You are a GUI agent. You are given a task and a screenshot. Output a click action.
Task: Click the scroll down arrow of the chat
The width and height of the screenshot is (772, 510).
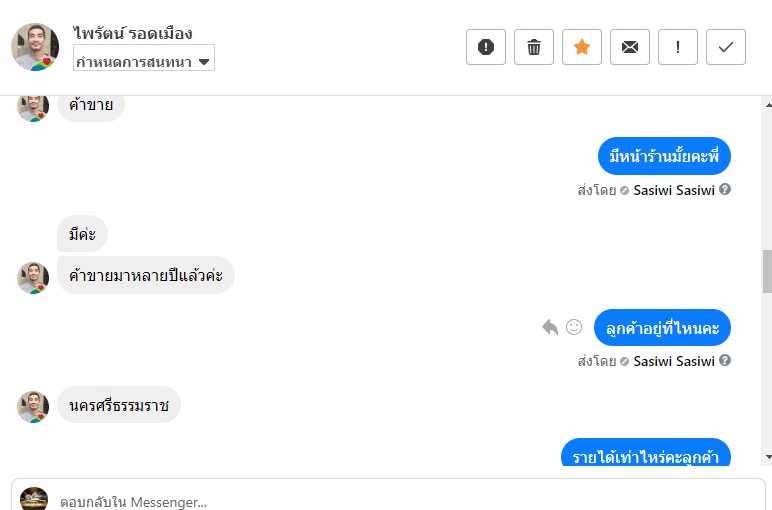point(766,457)
